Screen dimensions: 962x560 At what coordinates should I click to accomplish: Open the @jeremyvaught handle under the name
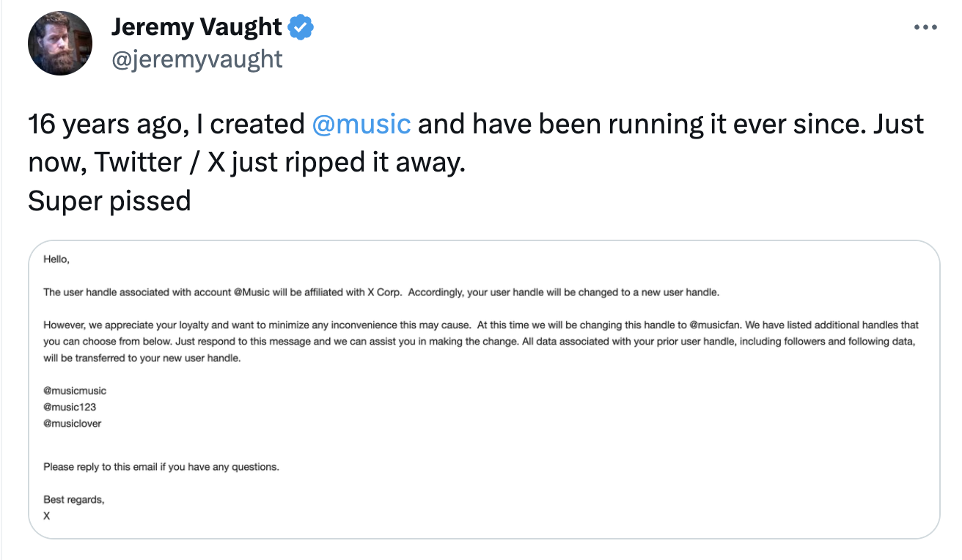(x=197, y=59)
